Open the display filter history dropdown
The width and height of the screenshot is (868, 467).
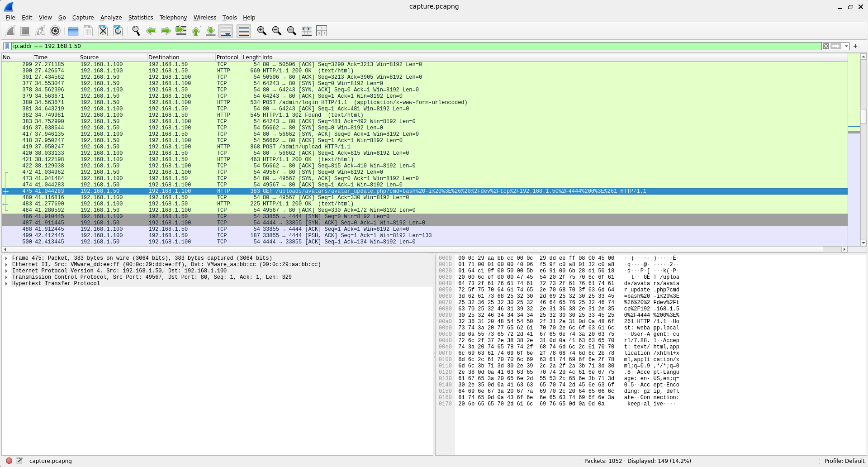pos(846,46)
